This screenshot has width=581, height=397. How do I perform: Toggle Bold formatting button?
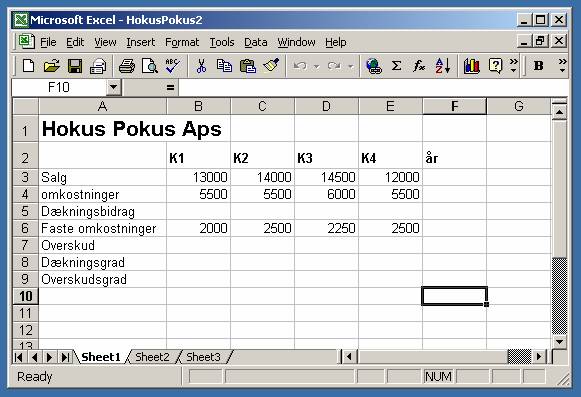(538, 66)
